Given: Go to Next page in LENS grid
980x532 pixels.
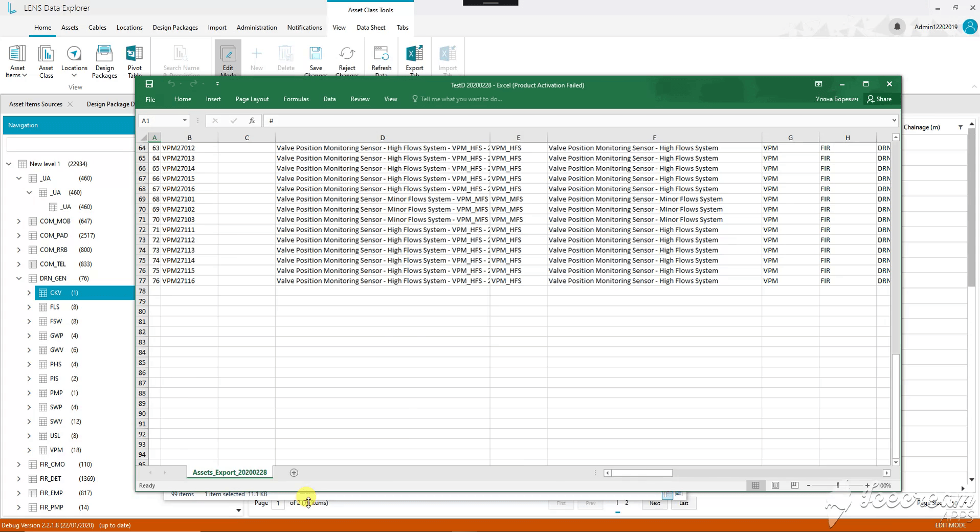Looking at the screenshot, I should tap(655, 503).
